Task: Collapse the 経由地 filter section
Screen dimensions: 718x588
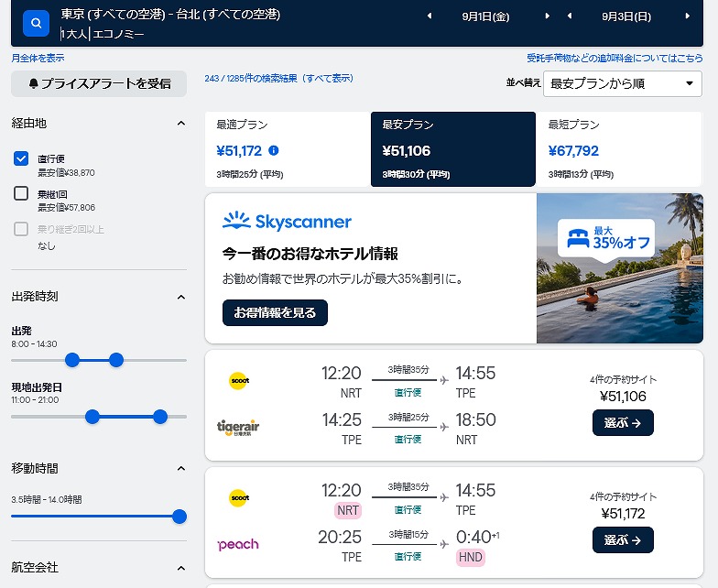Action: 181,123
